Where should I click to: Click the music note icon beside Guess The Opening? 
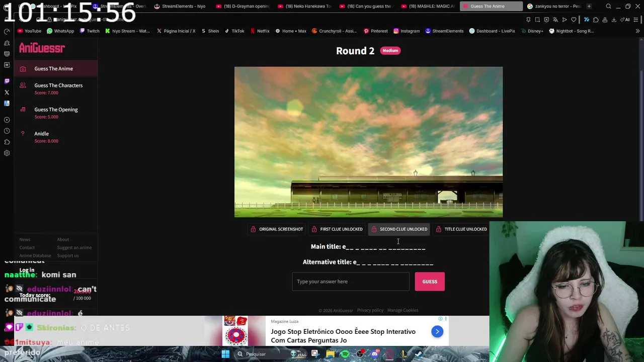coord(23,110)
